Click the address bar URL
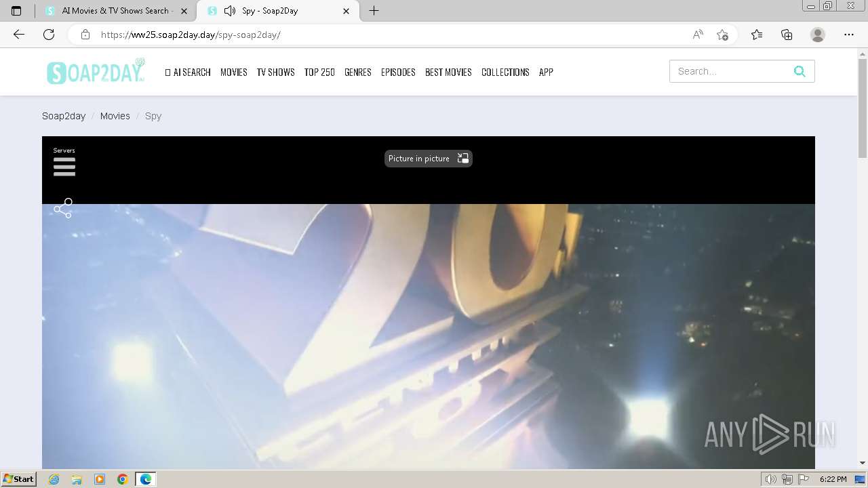The width and height of the screenshot is (868, 488). point(191,35)
